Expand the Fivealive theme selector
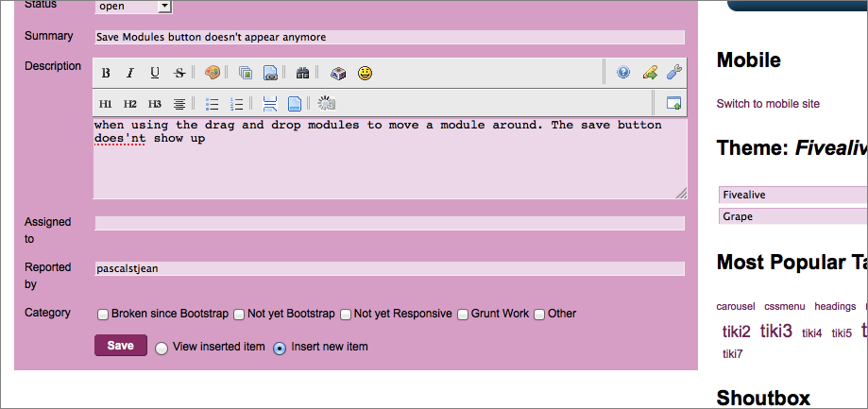The width and height of the screenshot is (868, 409). 792,195
